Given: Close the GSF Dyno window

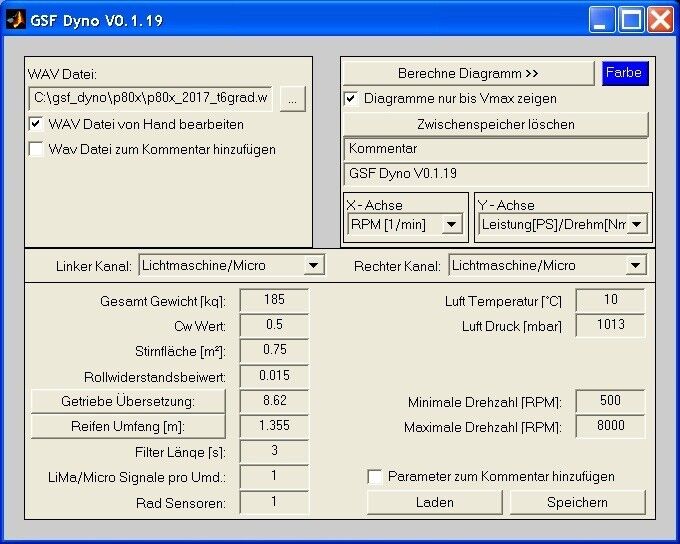Looking at the screenshot, I should (x=660, y=19).
